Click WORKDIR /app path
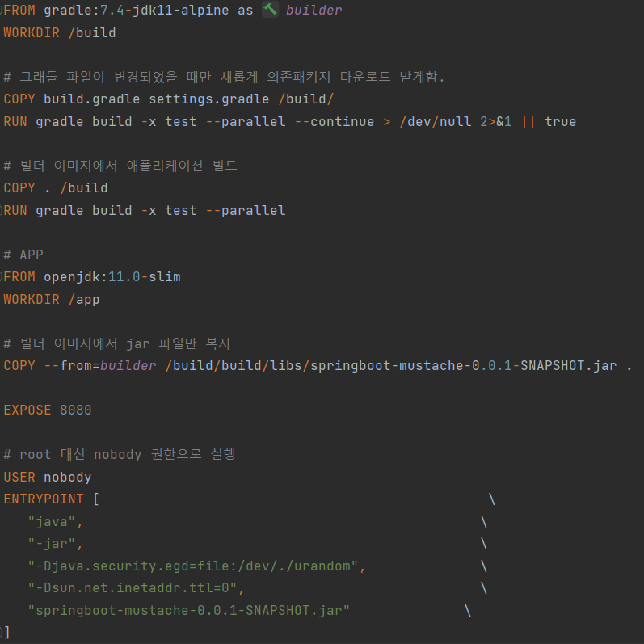This screenshot has height=644, width=644. [84, 300]
